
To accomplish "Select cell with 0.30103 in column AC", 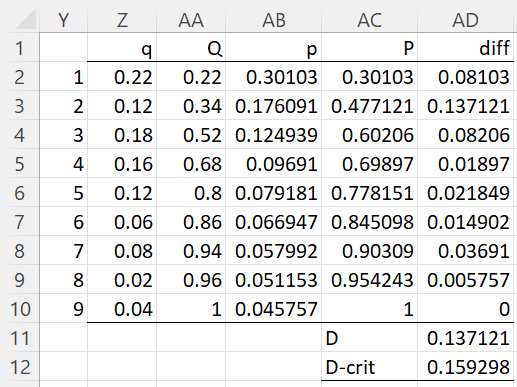I will tap(369, 77).
